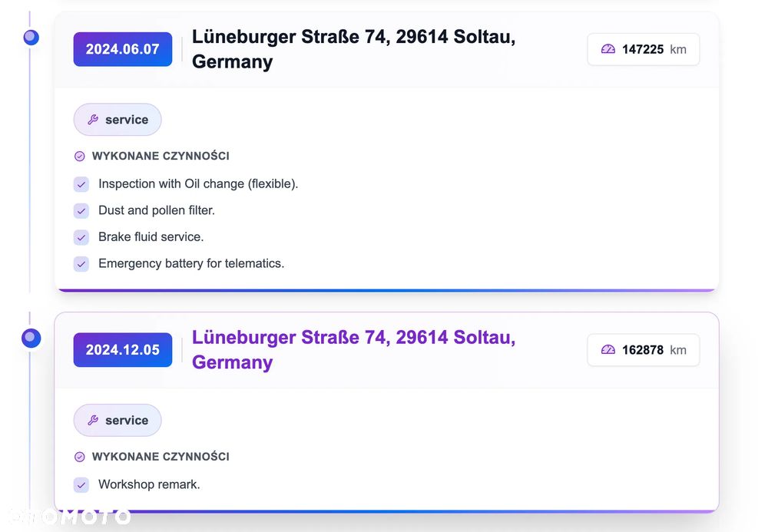Toggle the Dust and pollen filter checkbox

(81, 211)
